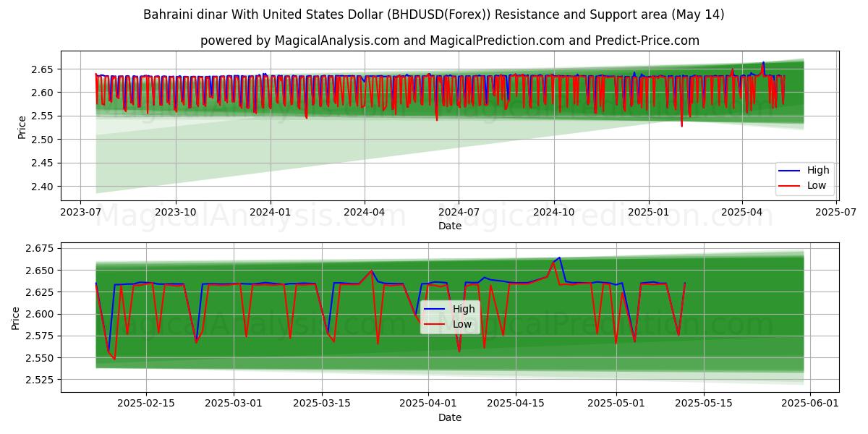
Task: Click bottom chart x-axis label 2025-02-15
Action: pos(146,404)
